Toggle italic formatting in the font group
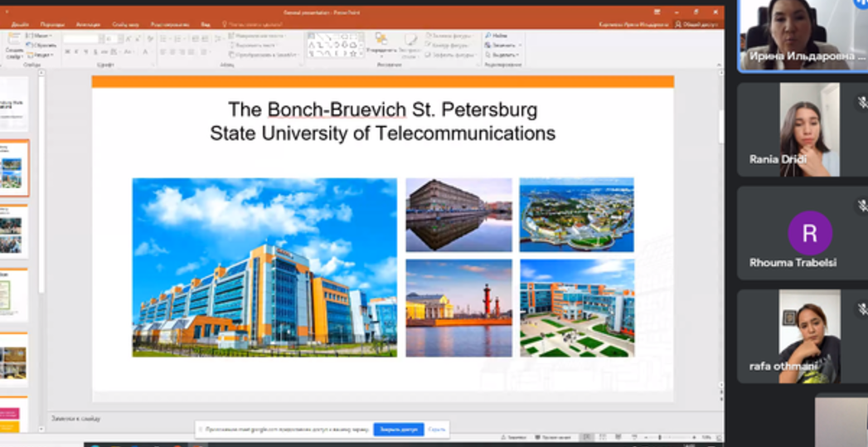 75,52
